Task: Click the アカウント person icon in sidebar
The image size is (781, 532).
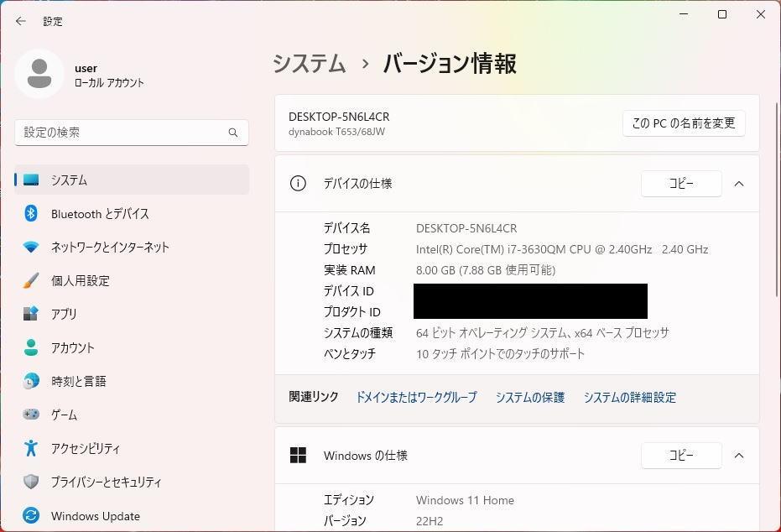Action: tap(31, 347)
